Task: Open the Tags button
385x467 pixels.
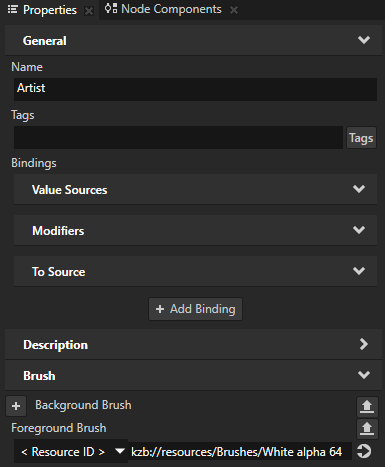Action: [x=361, y=137]
